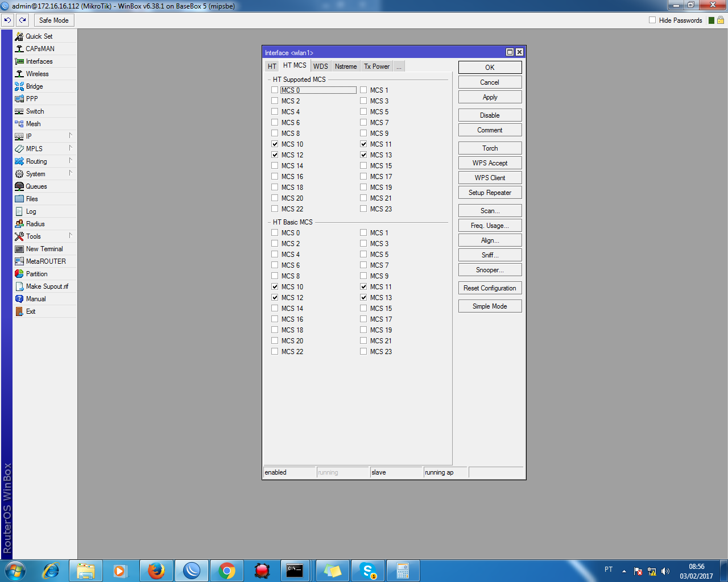Open the Nstreme tab

(346, 66)
